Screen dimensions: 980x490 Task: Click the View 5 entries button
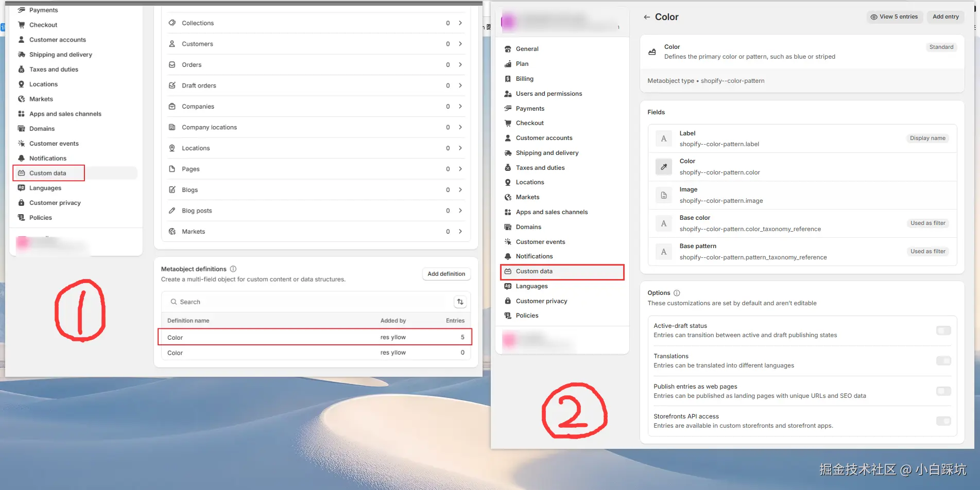click(894, 17)
